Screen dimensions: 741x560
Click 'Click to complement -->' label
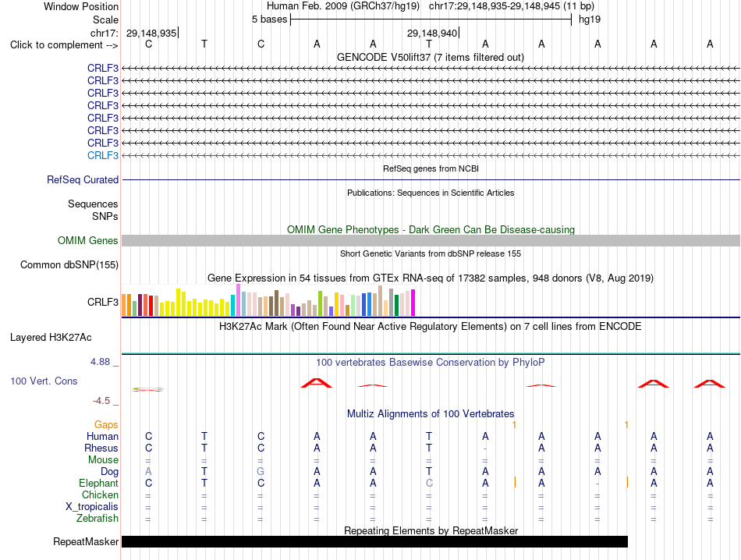point(64,45)
